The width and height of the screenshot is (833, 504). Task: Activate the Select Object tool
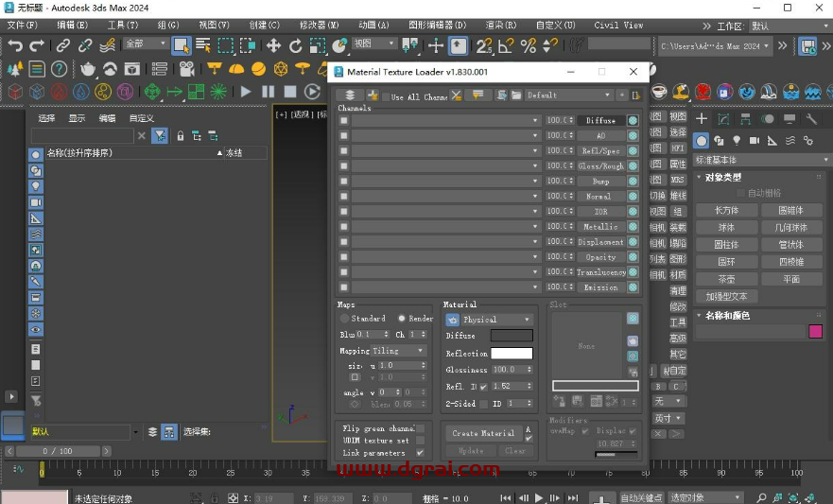[x=182, y=45]
